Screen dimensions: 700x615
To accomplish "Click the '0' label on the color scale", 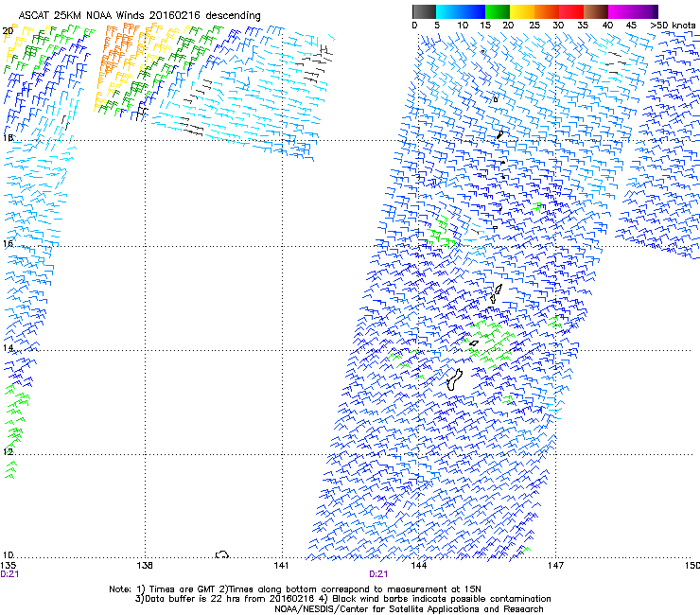I will 414,25.
